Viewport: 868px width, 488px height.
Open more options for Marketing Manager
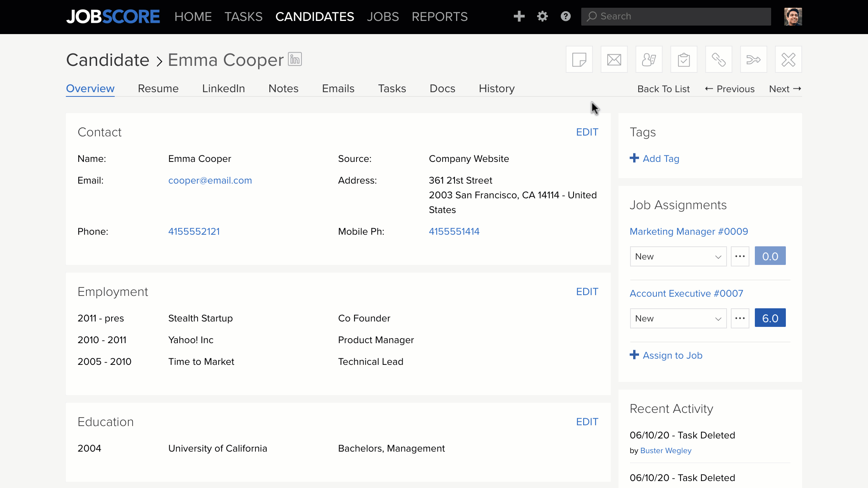[x=740, y=256]
